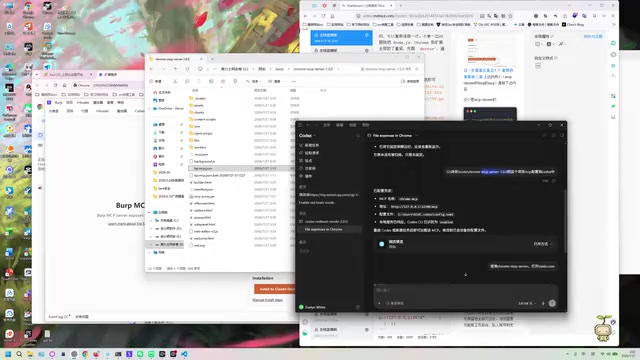Jump to latest message with down arrow
Screen dimensions: 640x360
(466, 274)
